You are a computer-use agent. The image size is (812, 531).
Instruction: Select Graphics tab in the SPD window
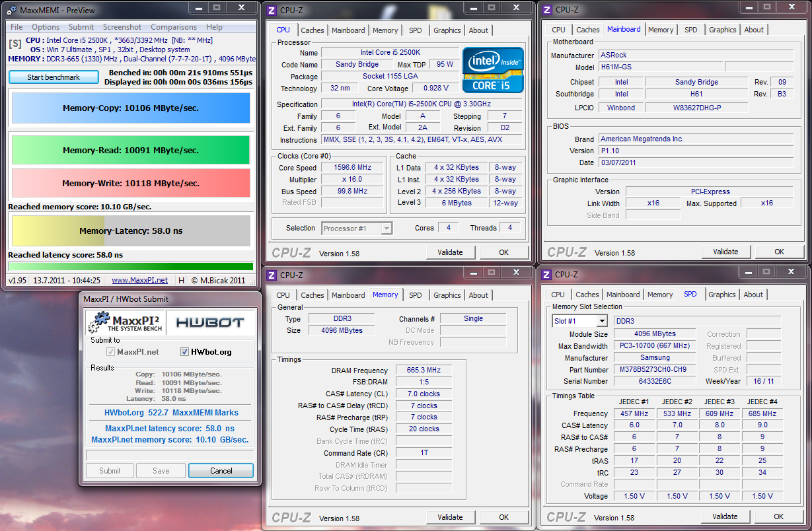[x=721, y=295]
